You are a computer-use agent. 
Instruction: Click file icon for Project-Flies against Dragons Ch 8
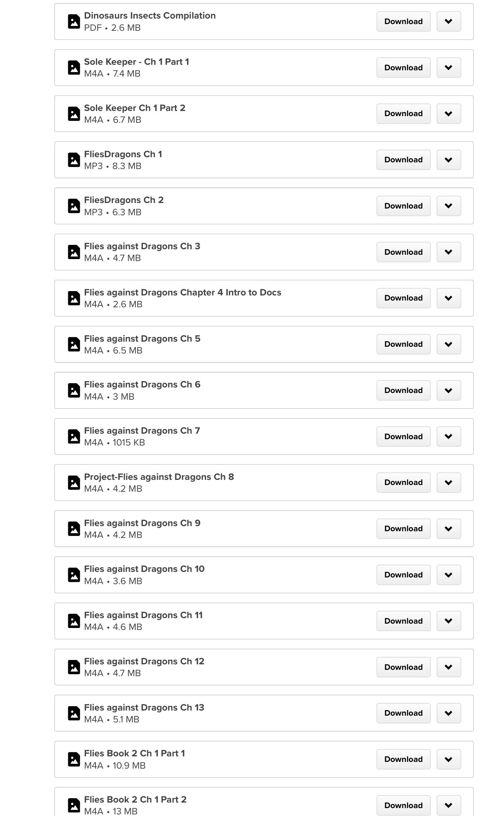(x=74, y=483)
